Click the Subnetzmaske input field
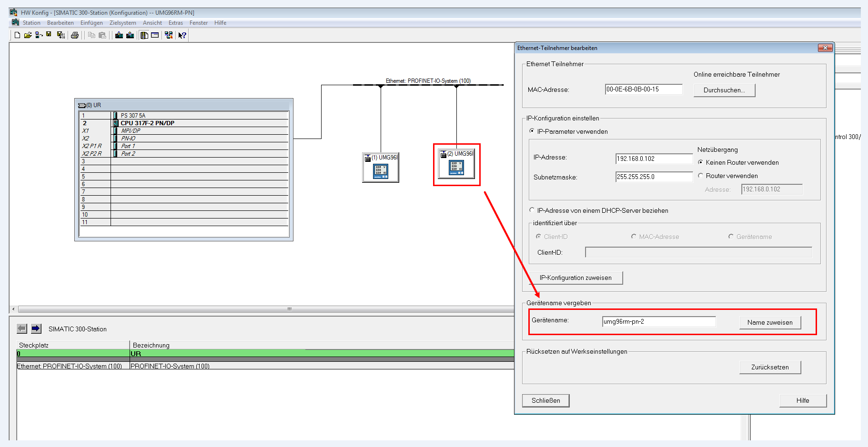868x447 pixels. click(x=654, y=177)
